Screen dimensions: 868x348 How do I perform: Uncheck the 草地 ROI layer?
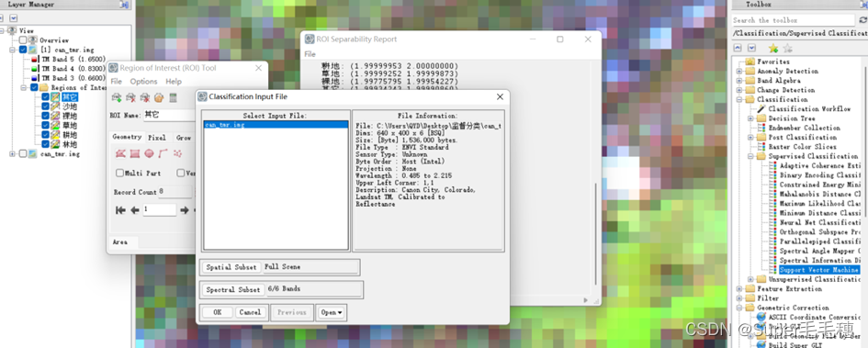click(x=45, y=125)
